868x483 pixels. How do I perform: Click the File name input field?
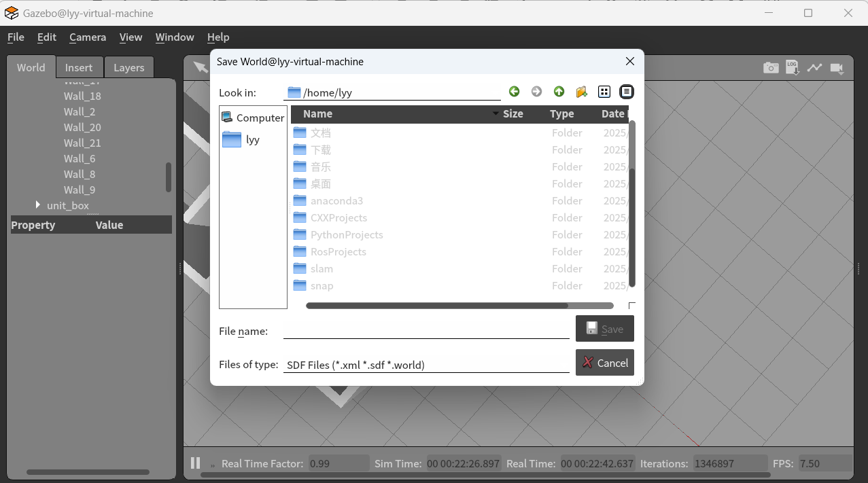(x=426, y=331)
